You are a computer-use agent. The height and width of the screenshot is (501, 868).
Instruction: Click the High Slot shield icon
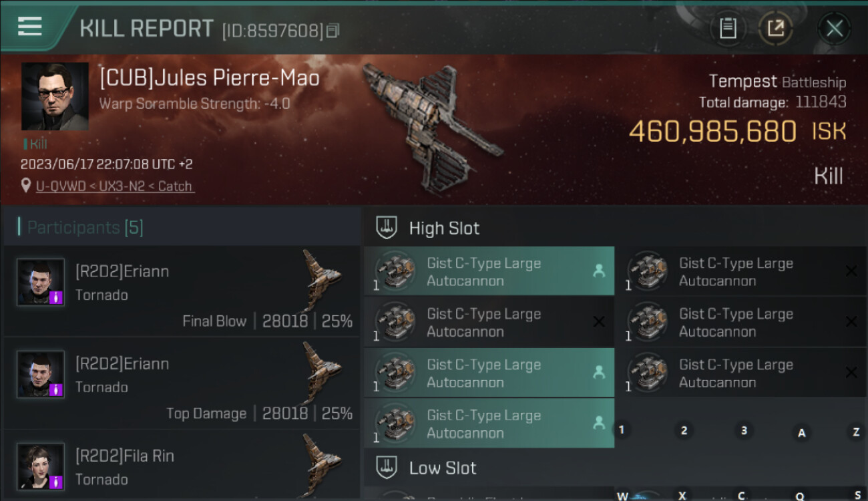387,227
